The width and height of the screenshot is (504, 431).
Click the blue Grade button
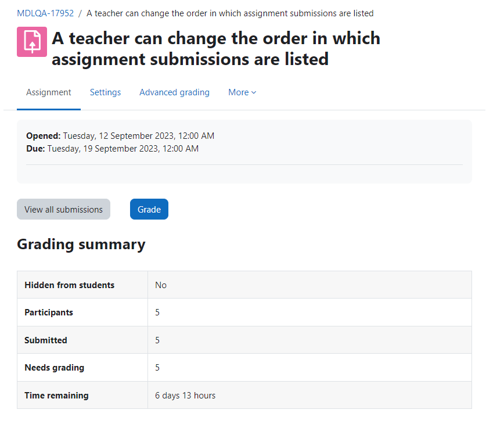[x=149, y=209]
